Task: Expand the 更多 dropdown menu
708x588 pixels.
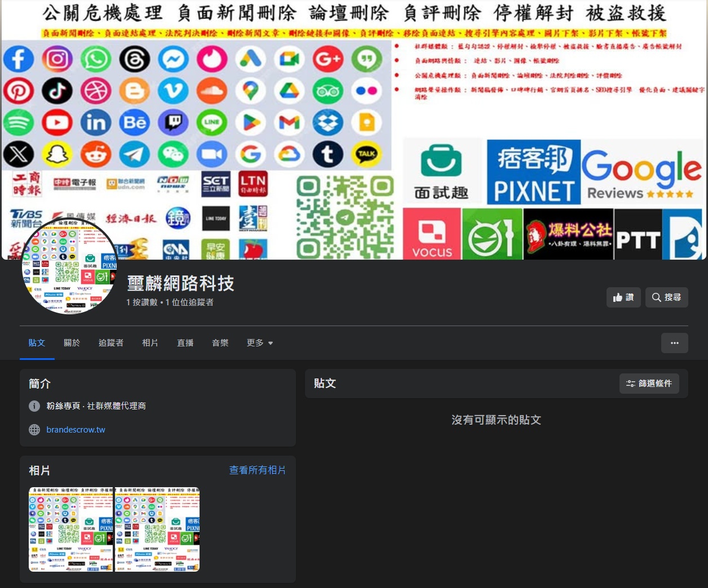Action: point(260,342)
